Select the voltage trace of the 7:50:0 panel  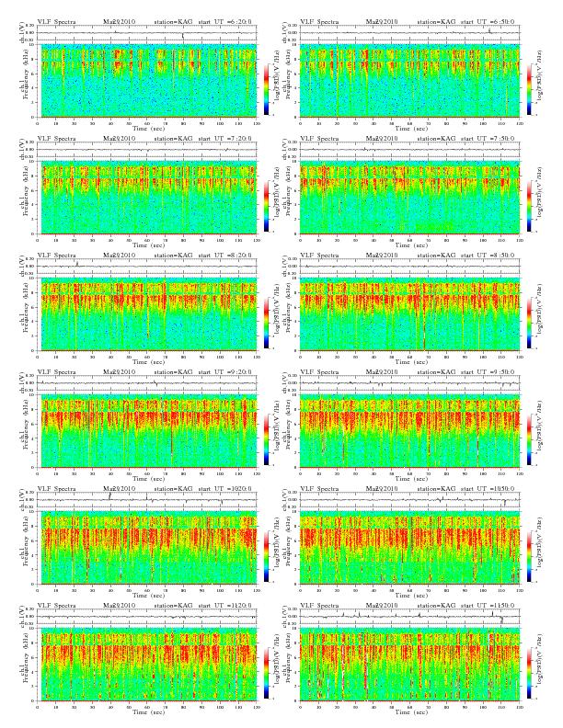(409, 150)
